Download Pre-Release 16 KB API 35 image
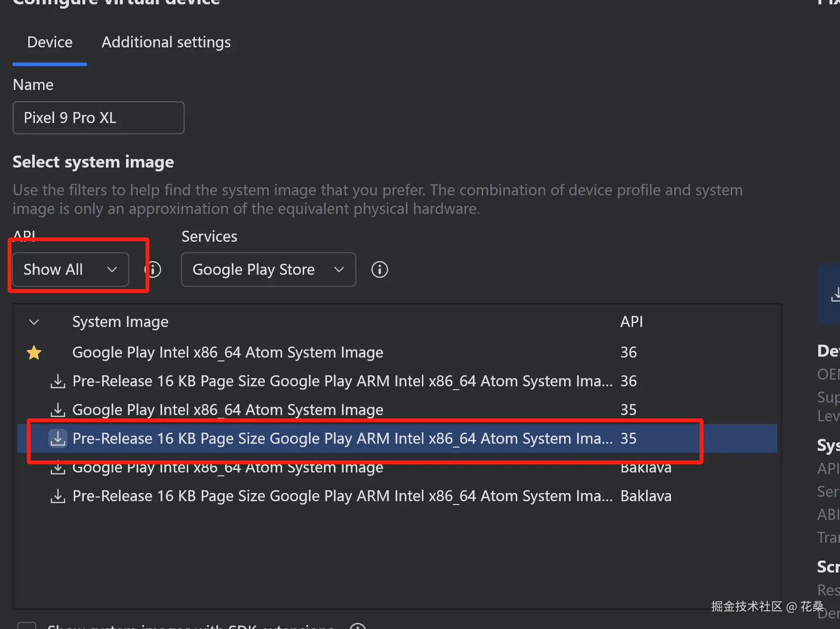 click(x=58, y=438)
